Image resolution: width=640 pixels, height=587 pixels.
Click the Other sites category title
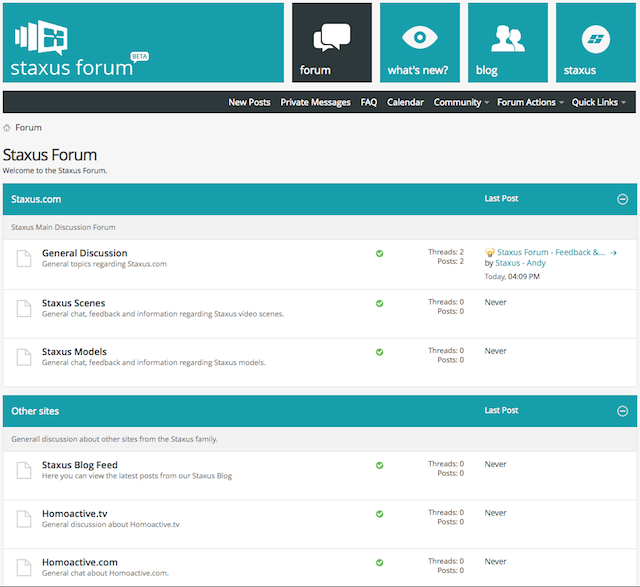coord(35,411)
